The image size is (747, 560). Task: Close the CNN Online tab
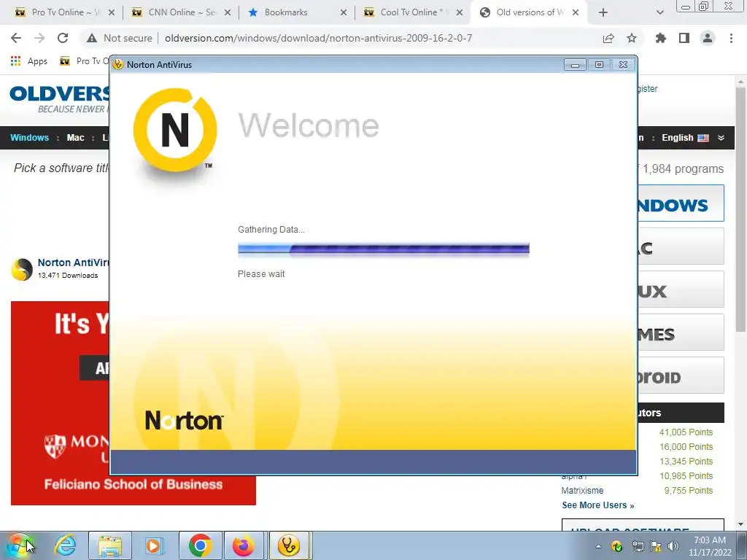point(228,12)
